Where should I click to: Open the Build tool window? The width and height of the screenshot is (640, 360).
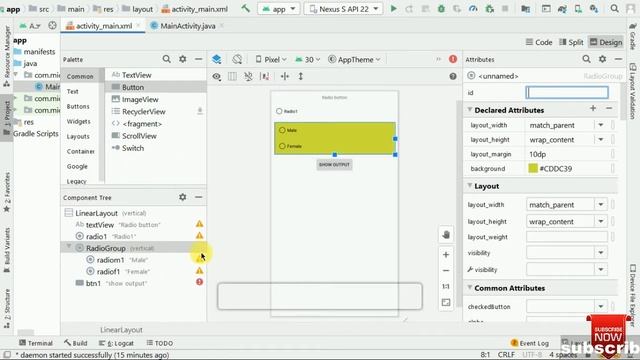pyautogui.click(x=76, y=343)
